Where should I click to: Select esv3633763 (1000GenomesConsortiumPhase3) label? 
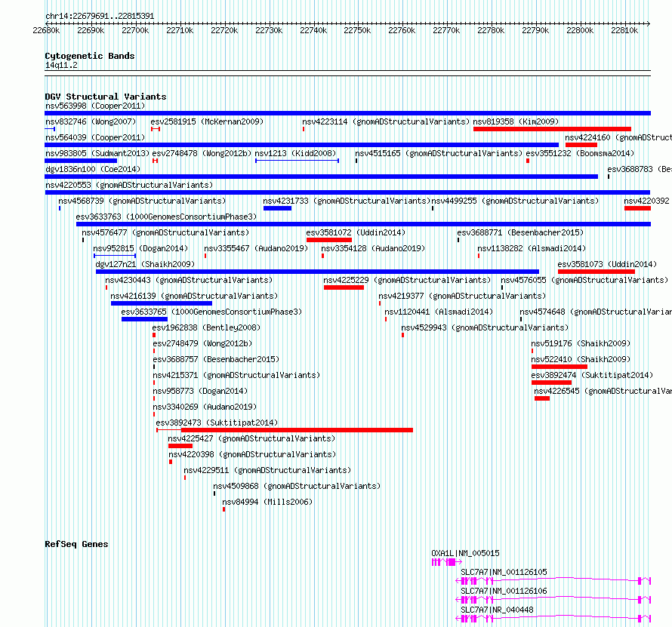[166, 217]
